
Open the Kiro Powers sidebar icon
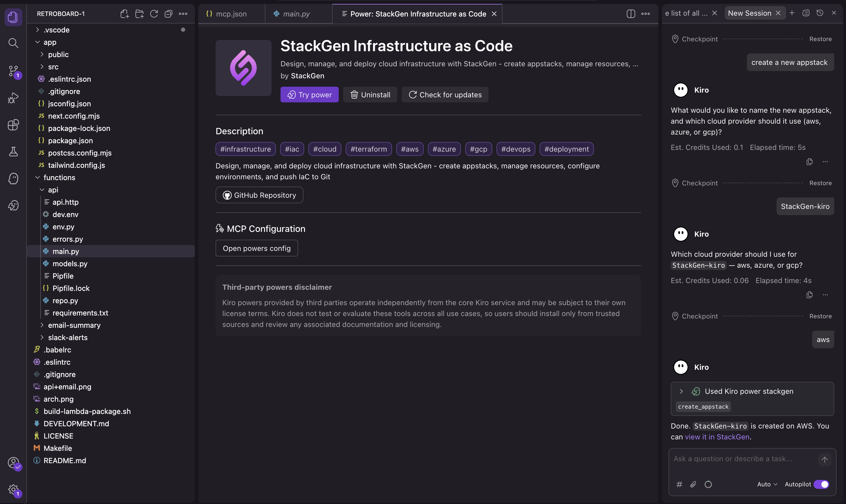(13, 206)
